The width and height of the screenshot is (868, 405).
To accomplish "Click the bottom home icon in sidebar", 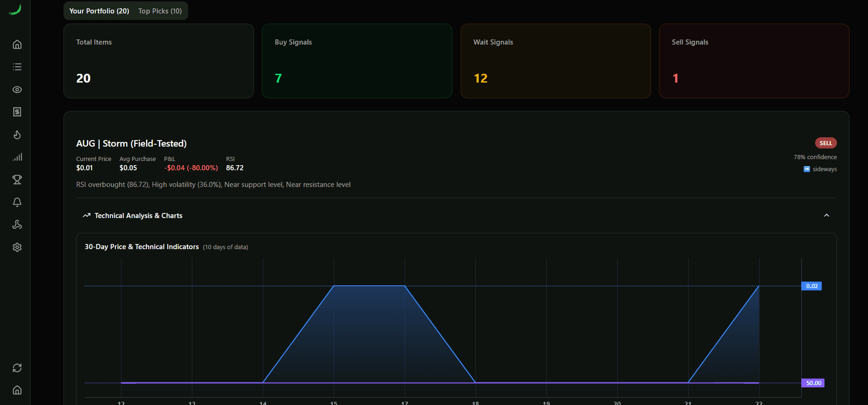I will click(x=17, y=390).
